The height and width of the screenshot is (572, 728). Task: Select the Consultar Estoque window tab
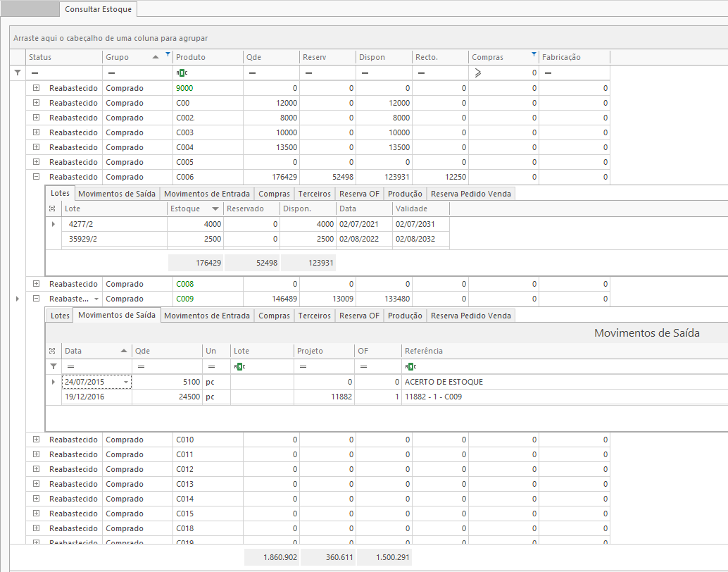pos(98,9)
